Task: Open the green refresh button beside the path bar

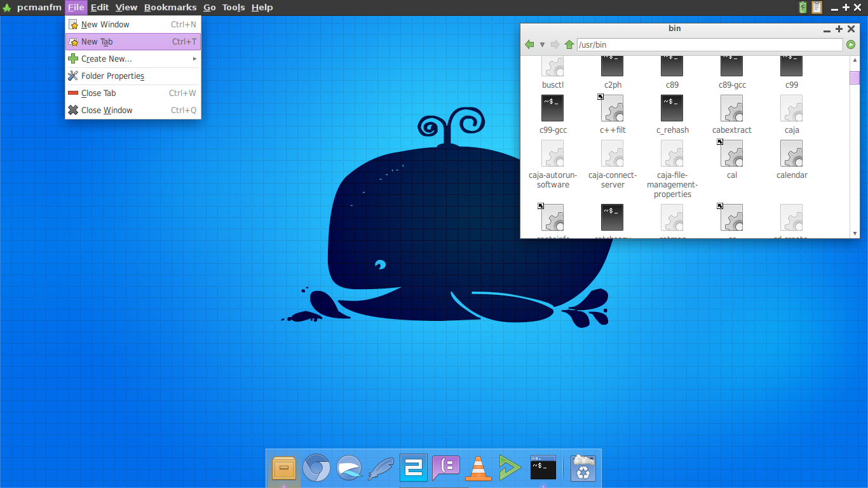Action: 851,44
